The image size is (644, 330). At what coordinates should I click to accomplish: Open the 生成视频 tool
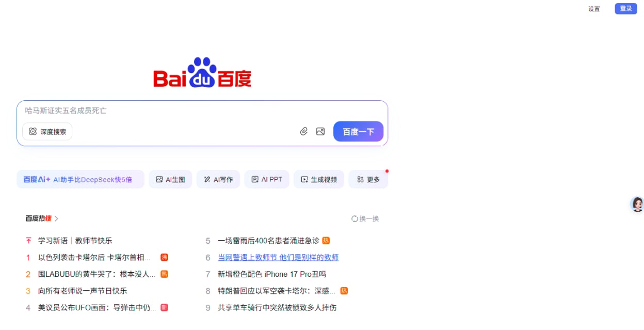(319, 179)
